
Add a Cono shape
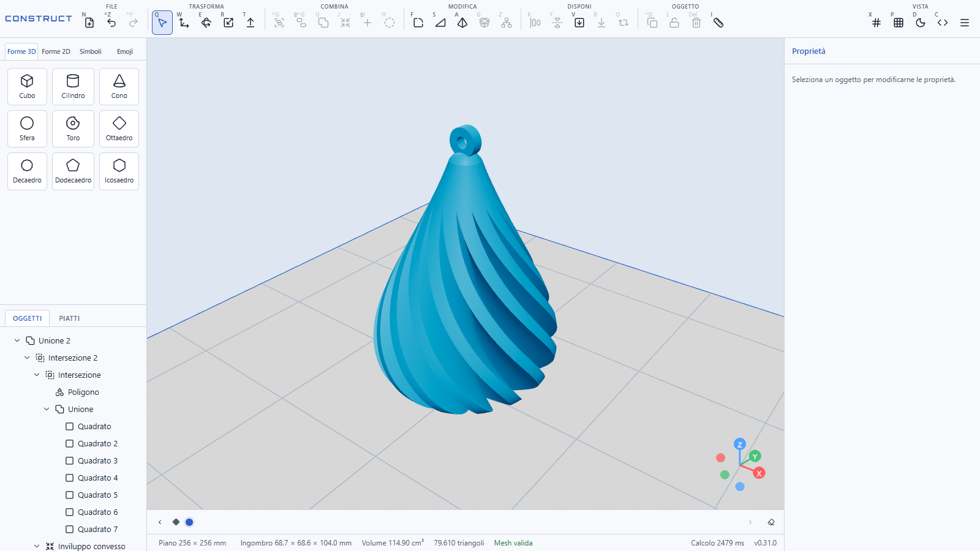coord(119,86)
